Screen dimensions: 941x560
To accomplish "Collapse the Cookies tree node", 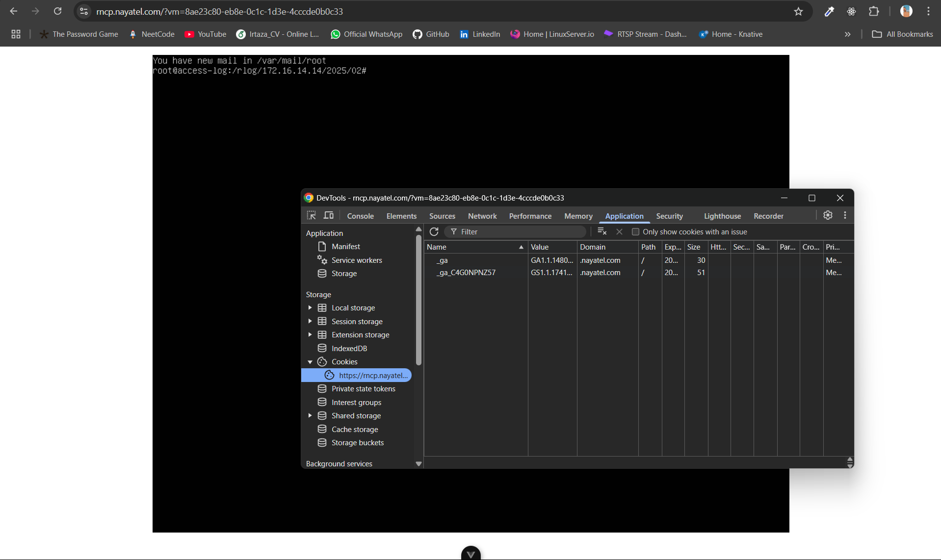I will (x=310, y=361).
